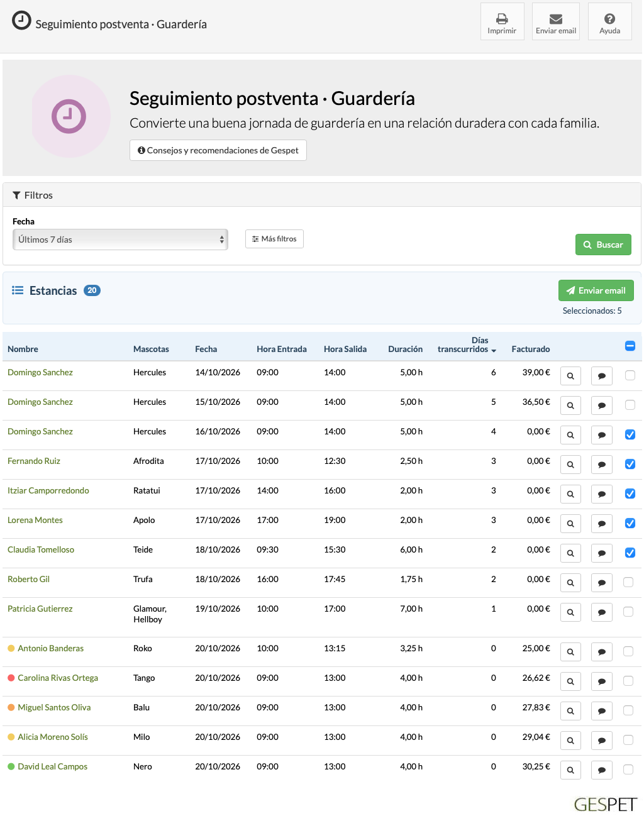Open Patricia Gutierrez client link

point(40,609)
